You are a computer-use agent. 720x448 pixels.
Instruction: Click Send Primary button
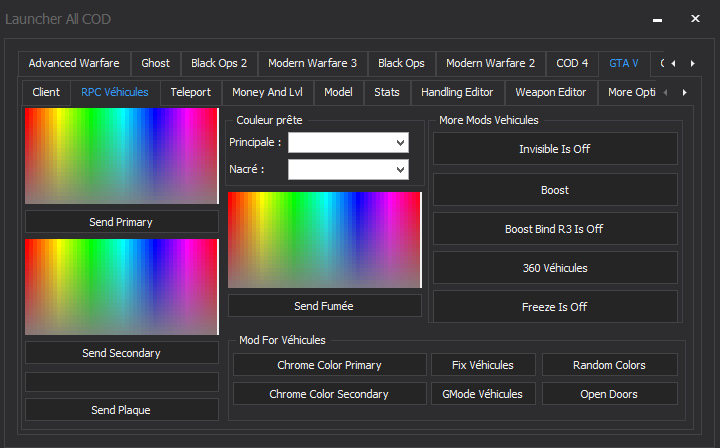(x=122, y=222)
